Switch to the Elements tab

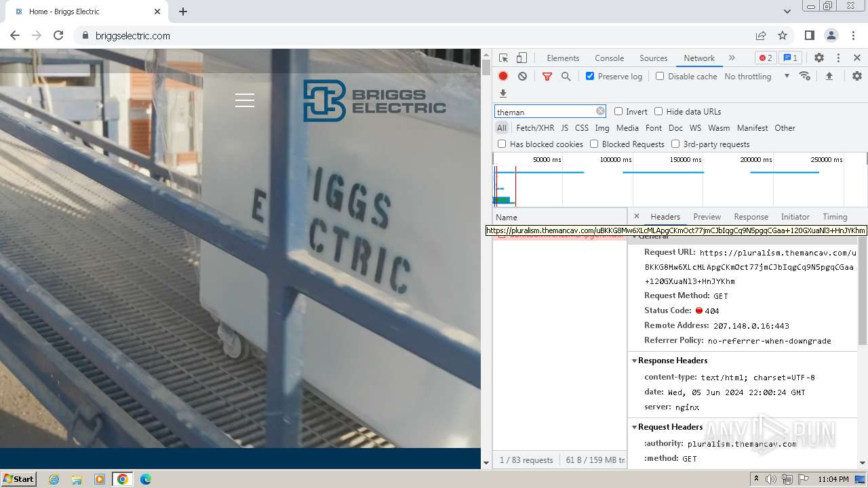click(563, 58)
